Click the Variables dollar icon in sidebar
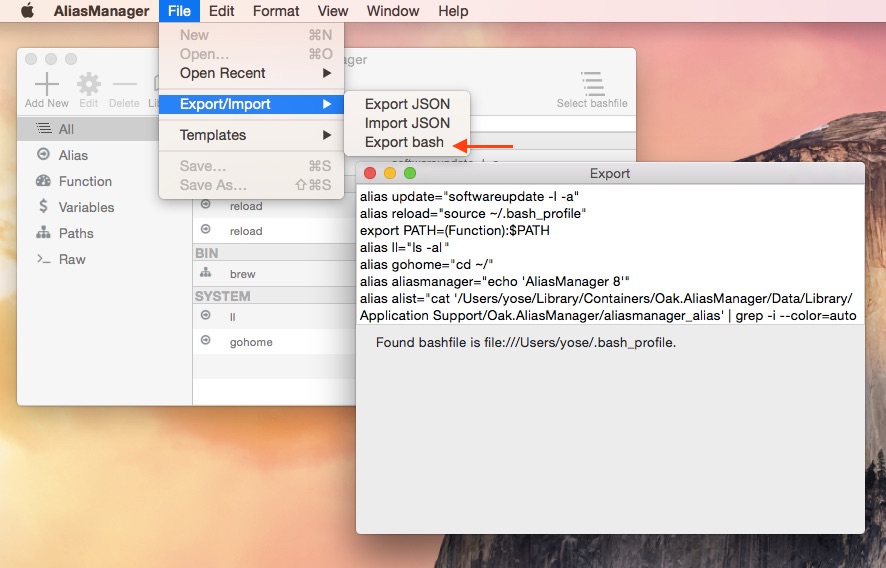This screenshot has height=568, width=886. click(x=43, y=206)
